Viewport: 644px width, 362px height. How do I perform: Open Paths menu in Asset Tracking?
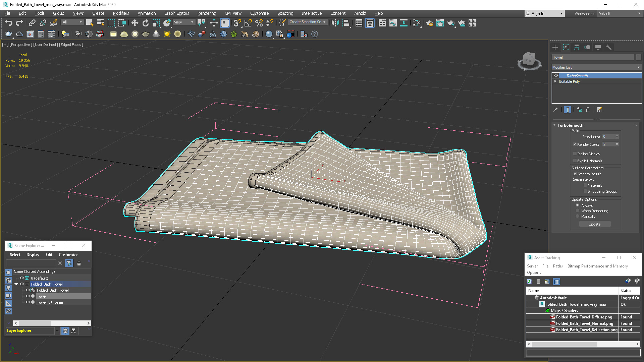pyautogui.click(x=558, y=266)
